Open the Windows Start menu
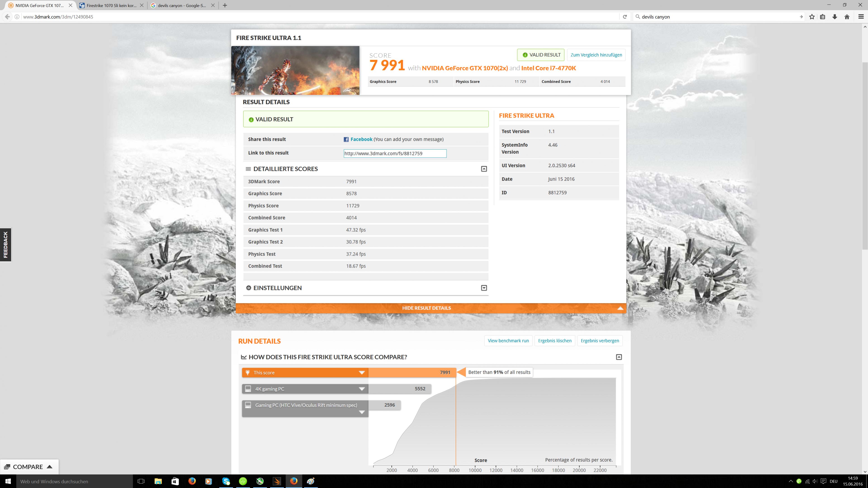 (8, 481)
